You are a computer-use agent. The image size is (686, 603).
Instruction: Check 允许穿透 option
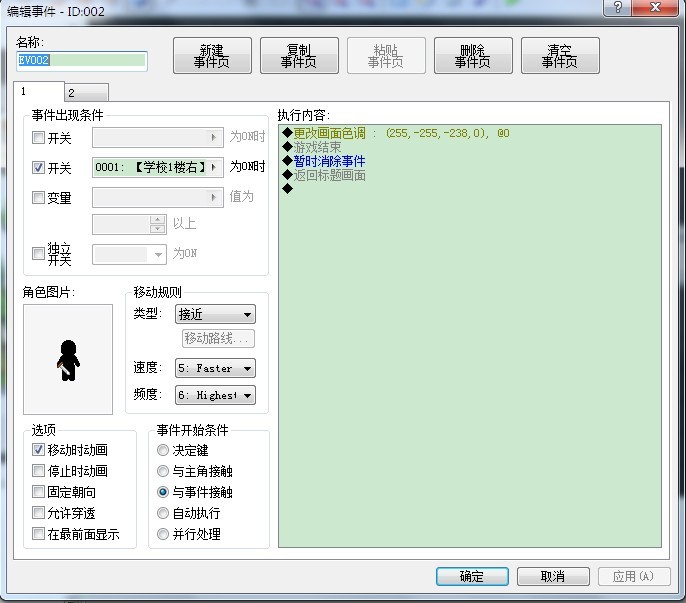tap(38, 512)
